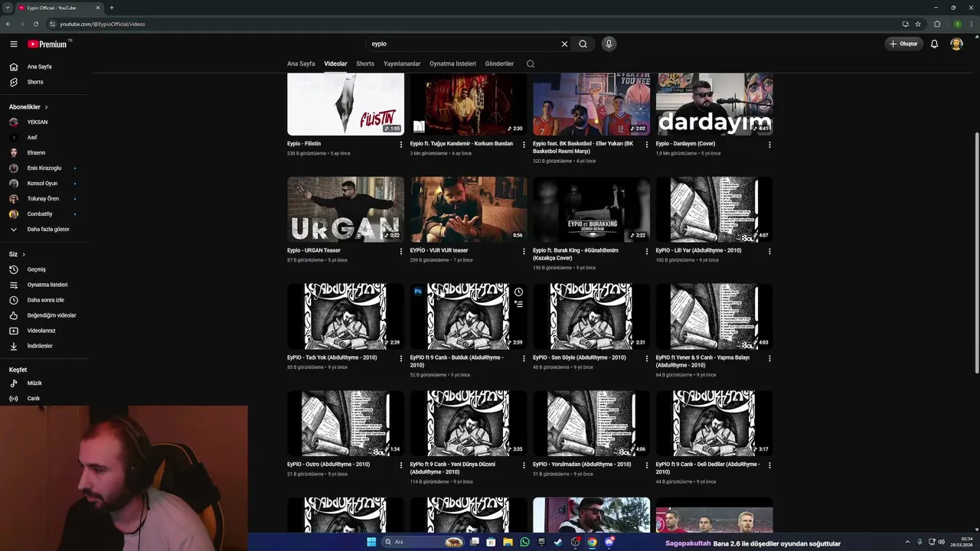Add Buldukl video to queue icon
This screenshot has height=551, width=980.
(518, 304)
